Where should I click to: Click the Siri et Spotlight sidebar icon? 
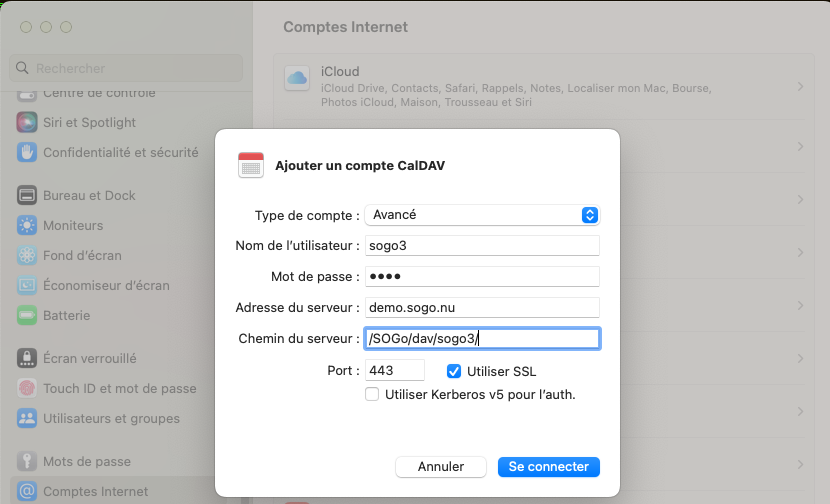tap(27, 122)
